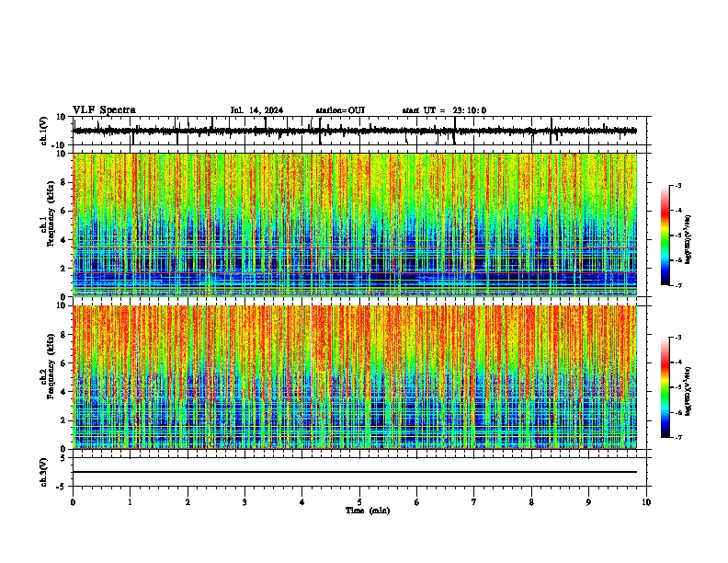Image resolution: width=728 pixels, height=563 pixels.
Task: Click the "station=OUJ" header label
Action: 340,110
